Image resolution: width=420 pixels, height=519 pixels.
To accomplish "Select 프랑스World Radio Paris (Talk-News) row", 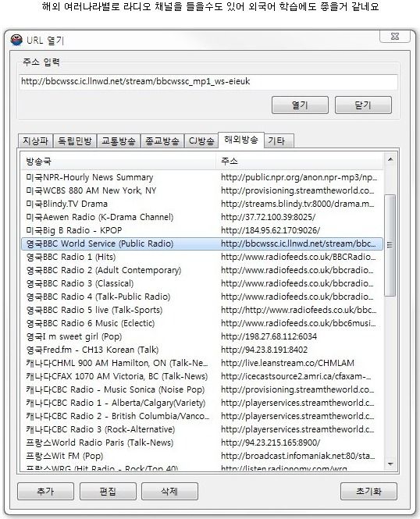I will (x=202, y=443).
